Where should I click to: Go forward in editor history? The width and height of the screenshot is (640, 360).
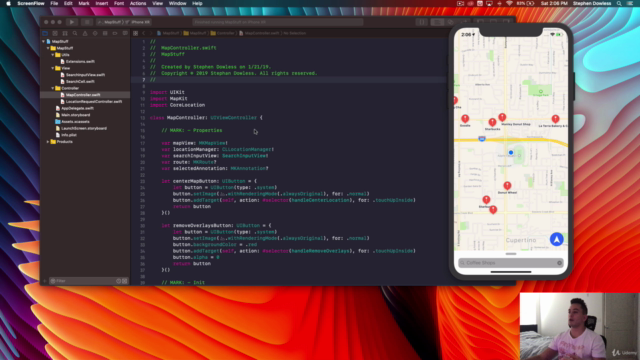pos(151,33)
